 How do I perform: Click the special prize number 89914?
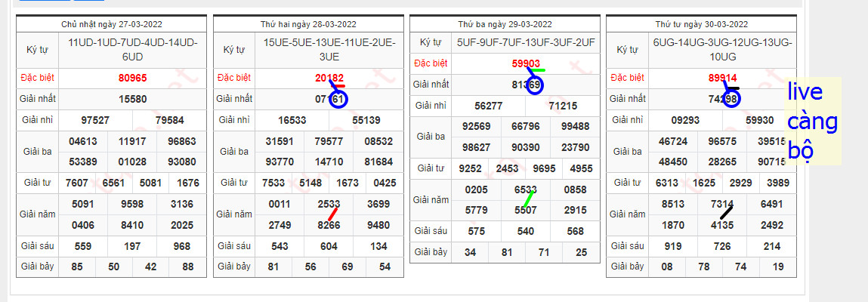(722, 78)
